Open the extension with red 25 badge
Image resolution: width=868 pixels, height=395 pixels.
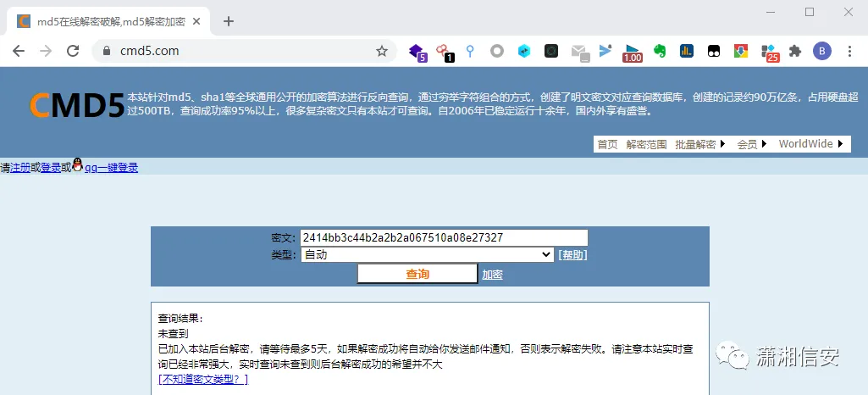pos(770,53)
